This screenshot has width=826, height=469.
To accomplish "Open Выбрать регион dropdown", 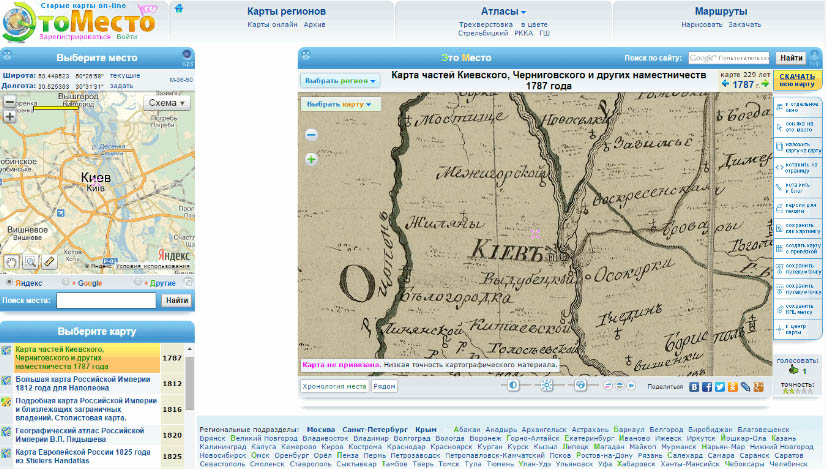I will point(340,81).
